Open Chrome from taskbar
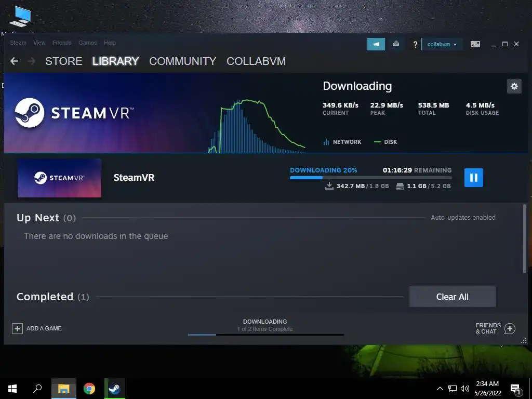Screen dimensions: 532x399 [89, 389]
